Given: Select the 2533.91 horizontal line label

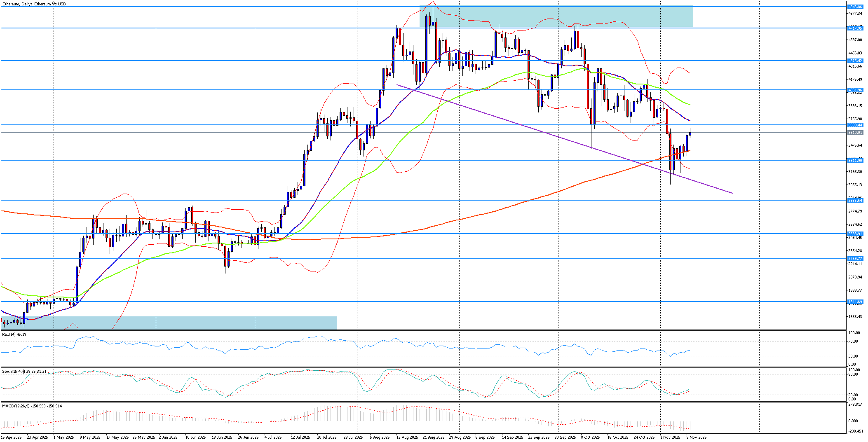Looking at the screenshot, I should click(855, 234).
